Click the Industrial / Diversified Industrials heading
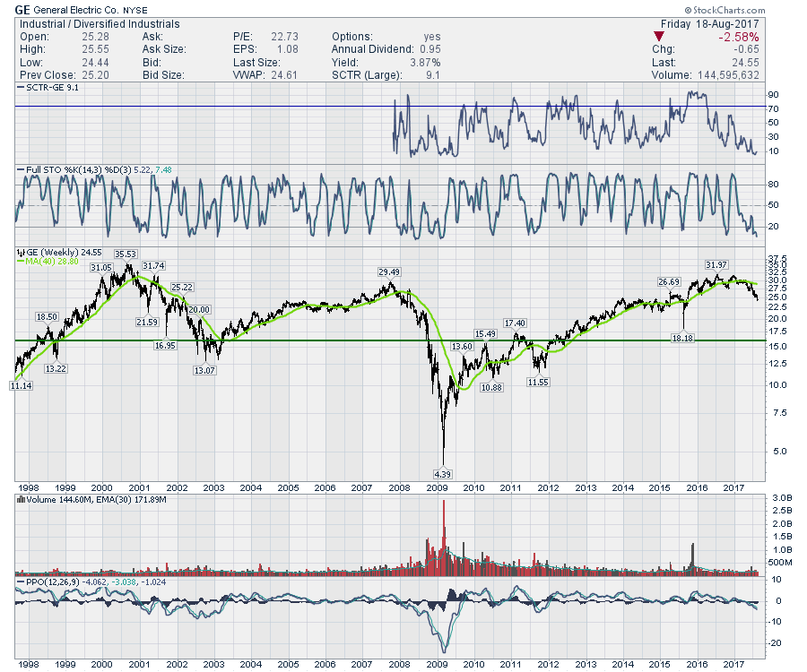 coord(100,24)
